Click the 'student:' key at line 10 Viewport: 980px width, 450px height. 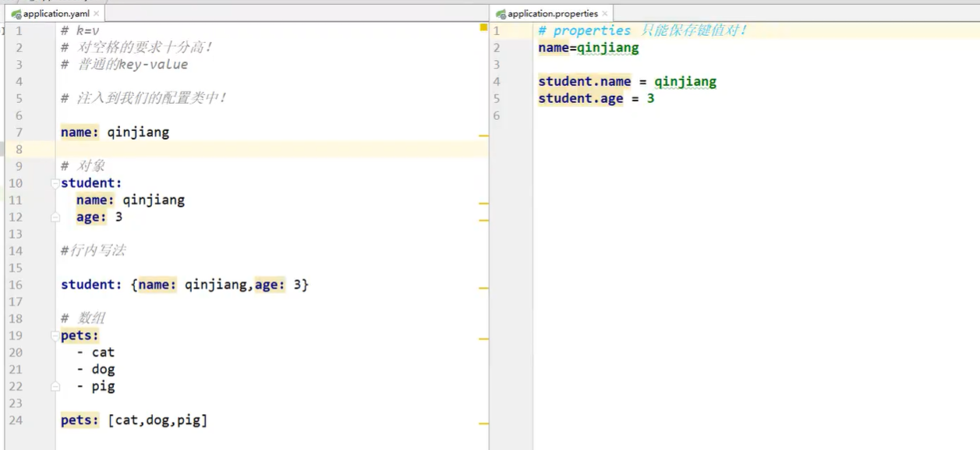click(x=91, y=183)
